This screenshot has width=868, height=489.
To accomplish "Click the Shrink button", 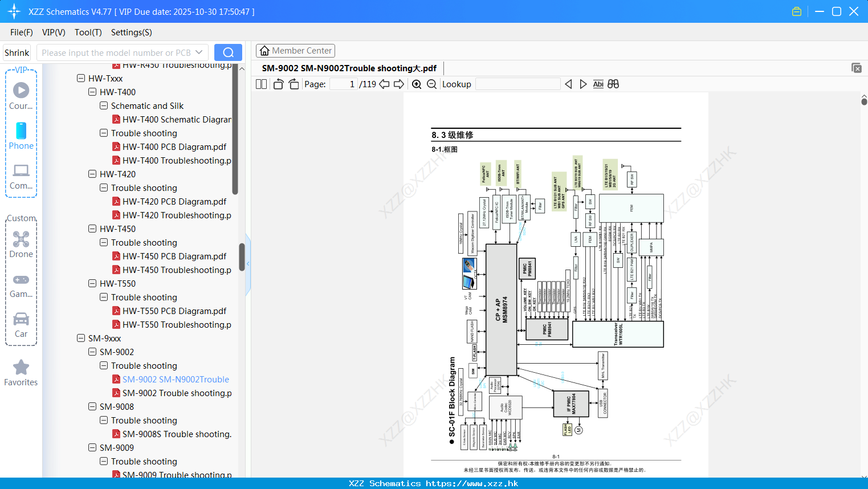I will (17, 52).
